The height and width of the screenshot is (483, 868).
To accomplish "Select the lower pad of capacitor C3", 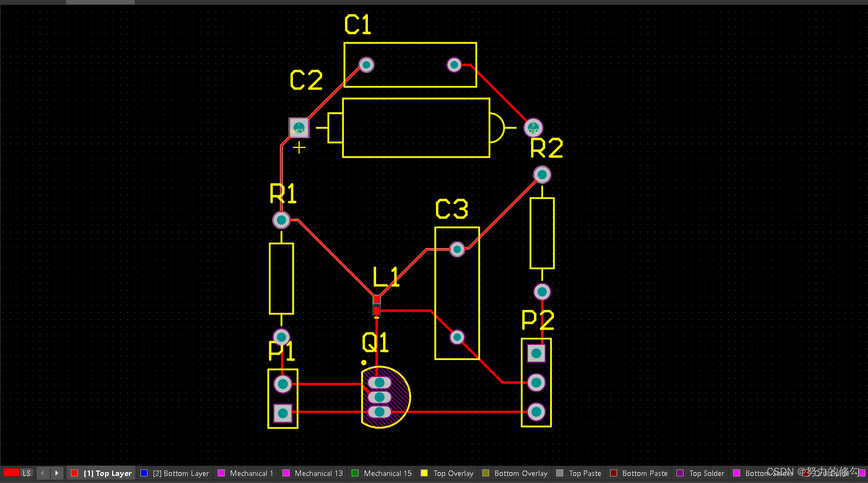I will point(457,337).
